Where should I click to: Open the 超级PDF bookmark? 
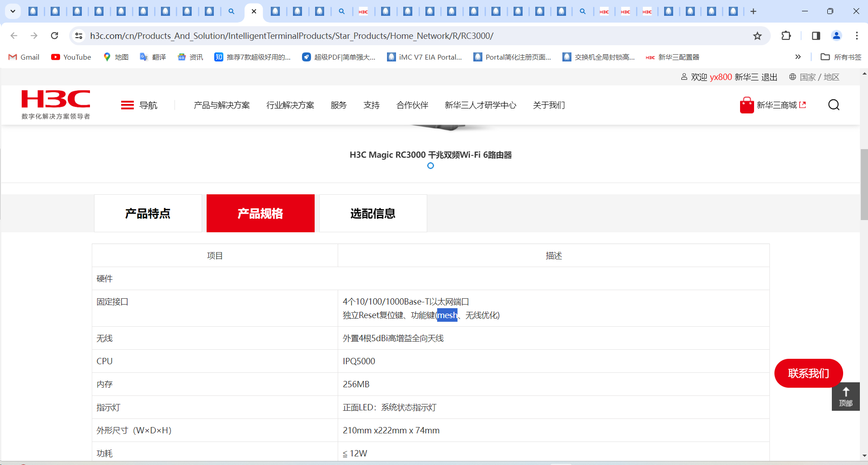(x=339, y=57)
